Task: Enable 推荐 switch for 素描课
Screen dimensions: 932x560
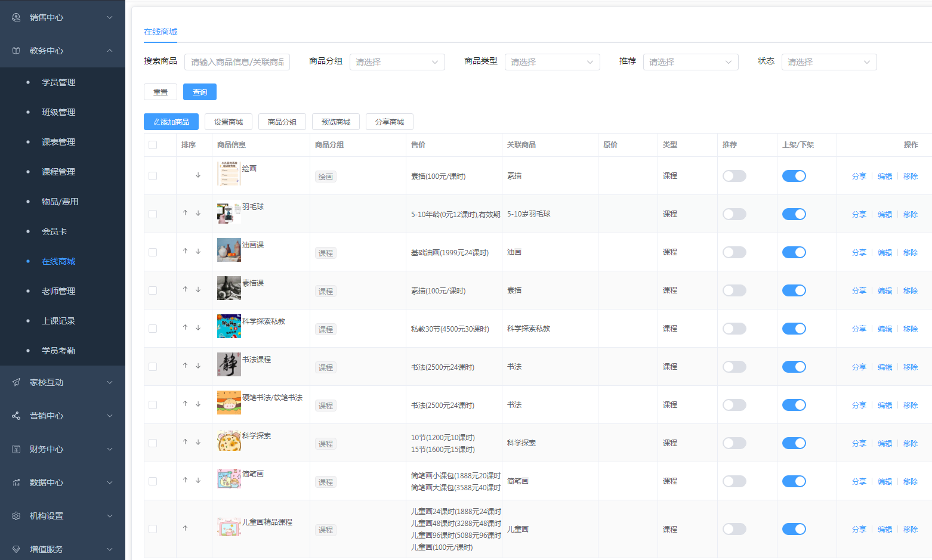Action: click(735, 290)
